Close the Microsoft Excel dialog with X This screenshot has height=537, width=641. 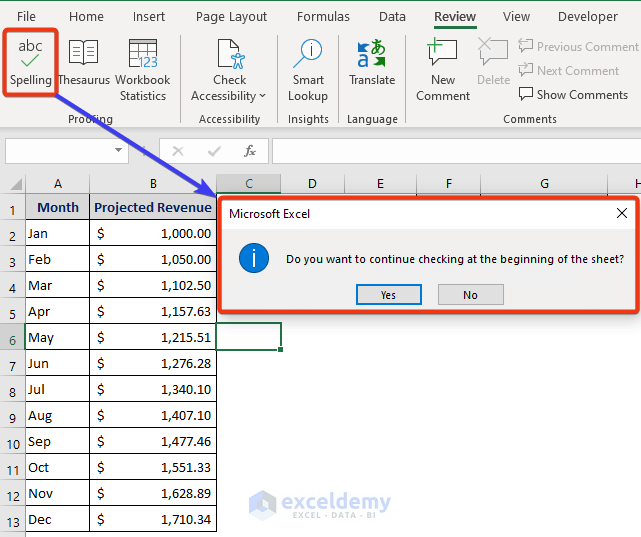[x=622, y=213]
